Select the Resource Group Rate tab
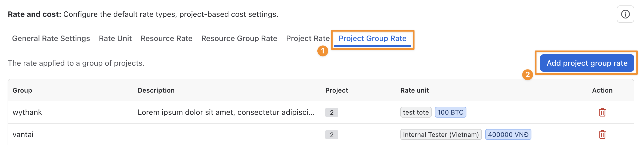The image size is (644, 145). point(239,39)
